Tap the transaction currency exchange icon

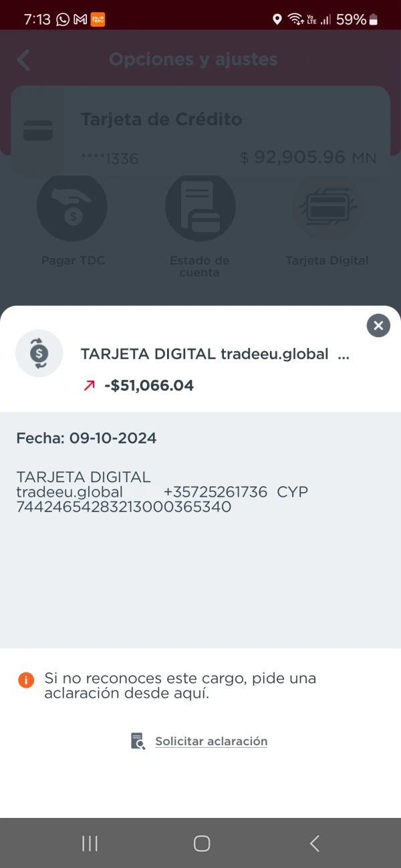point(39,353)
